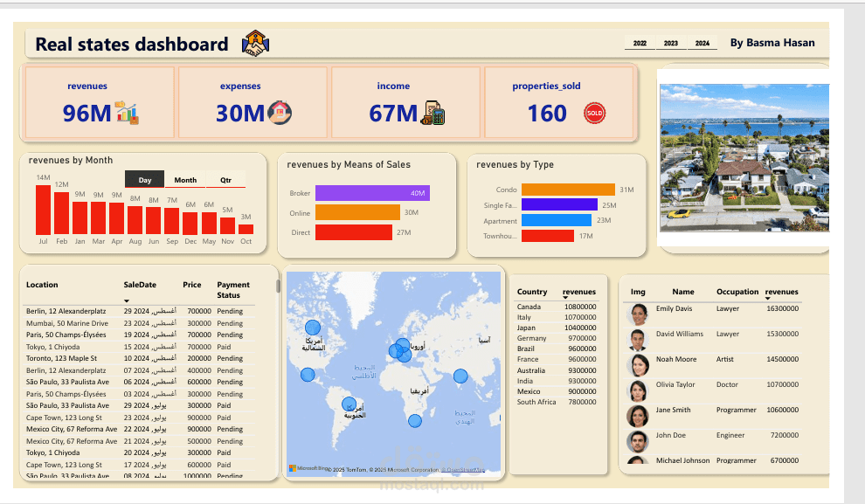865x504 pixels.
Task: Switch the revenue chart to Day
Action: click(x=144, y=180)
